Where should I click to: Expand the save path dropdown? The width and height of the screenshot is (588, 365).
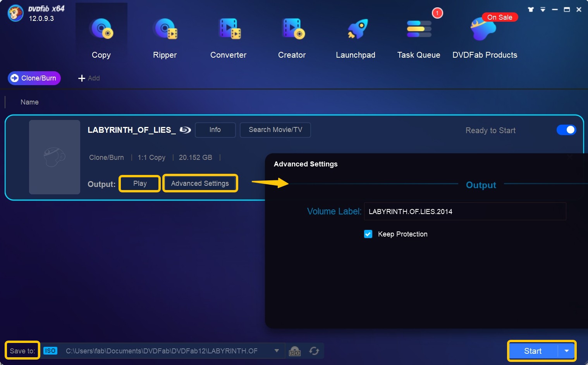pos(277,351)
